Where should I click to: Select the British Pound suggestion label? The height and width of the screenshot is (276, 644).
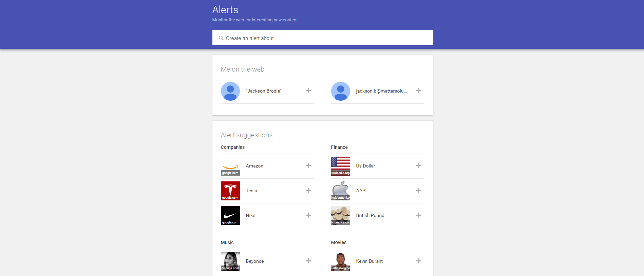[x=370, y=215]
